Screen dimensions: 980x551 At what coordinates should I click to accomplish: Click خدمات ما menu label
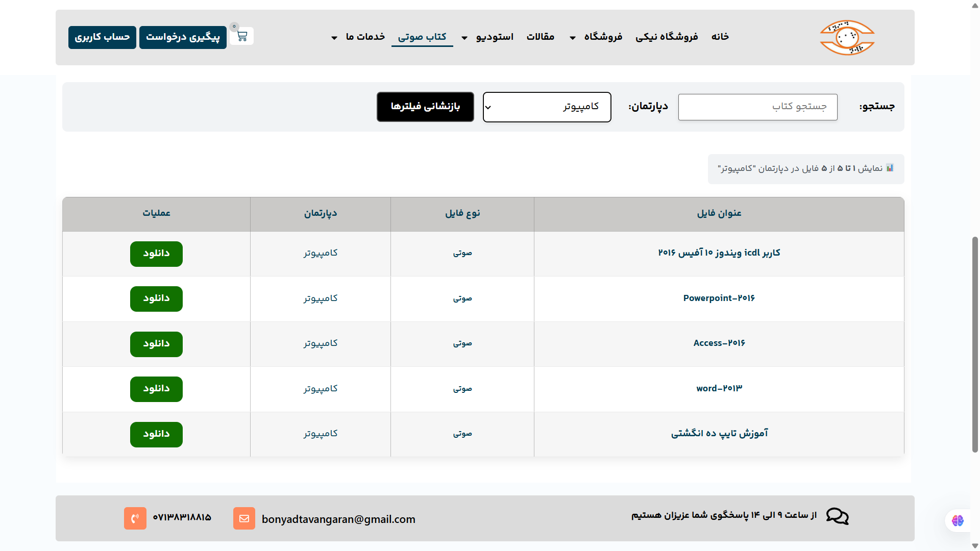point(365,37)
